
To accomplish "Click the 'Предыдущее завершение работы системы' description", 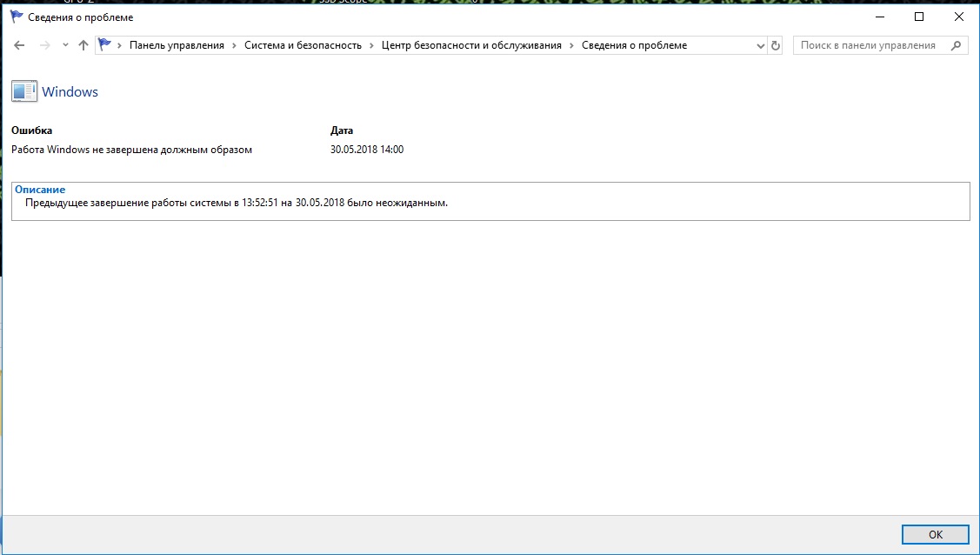I will tap(237, 203).
